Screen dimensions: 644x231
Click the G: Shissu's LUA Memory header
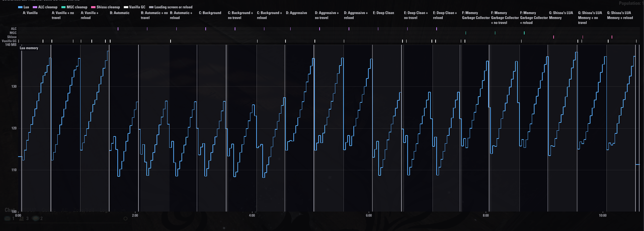tap(561, 15)
